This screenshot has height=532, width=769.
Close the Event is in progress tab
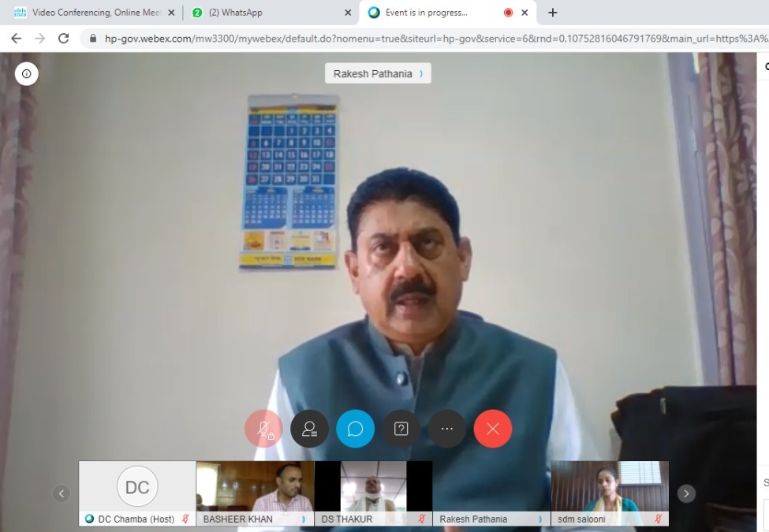[x=524, y=13]
